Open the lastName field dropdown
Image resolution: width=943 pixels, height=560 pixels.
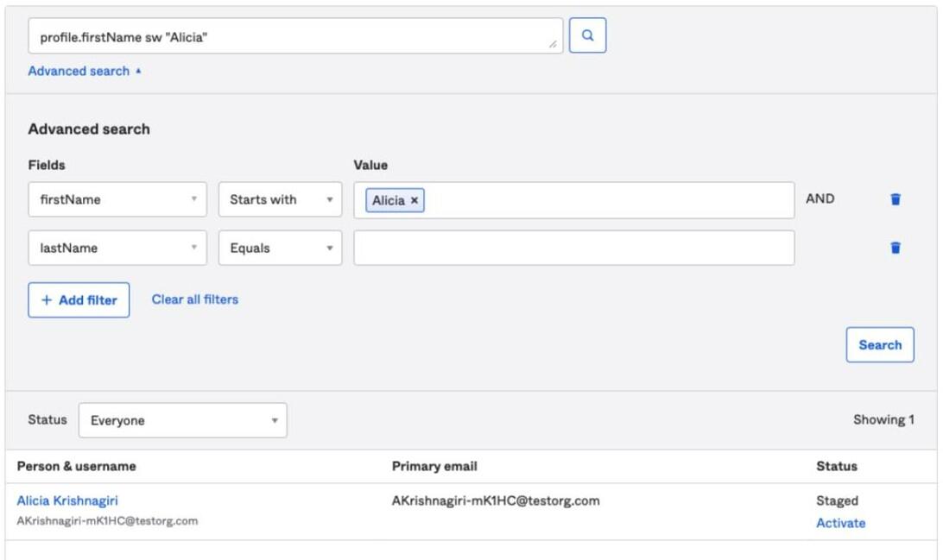[x=117, y=248]
